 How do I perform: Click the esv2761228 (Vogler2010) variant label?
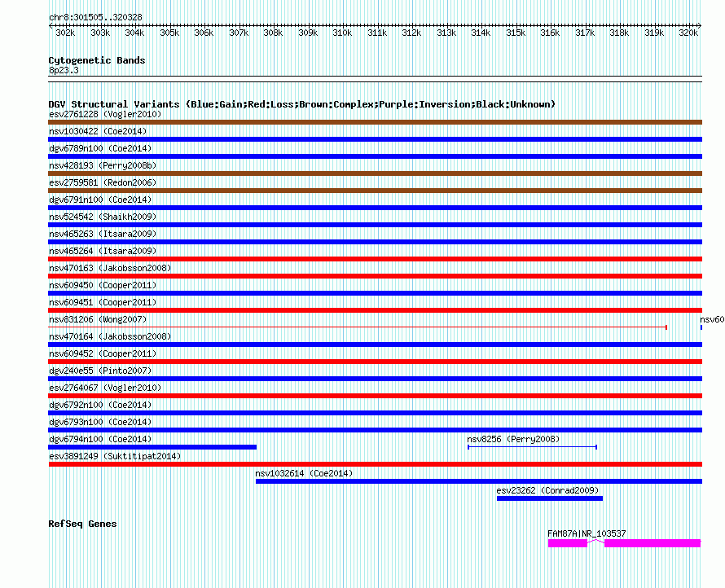click(105, 114)
